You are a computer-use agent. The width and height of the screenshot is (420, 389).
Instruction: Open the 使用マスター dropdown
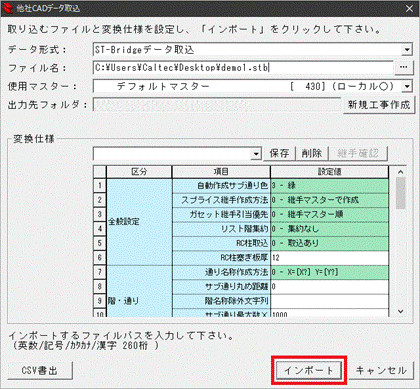pyautogui.click(x=407, y=87)
